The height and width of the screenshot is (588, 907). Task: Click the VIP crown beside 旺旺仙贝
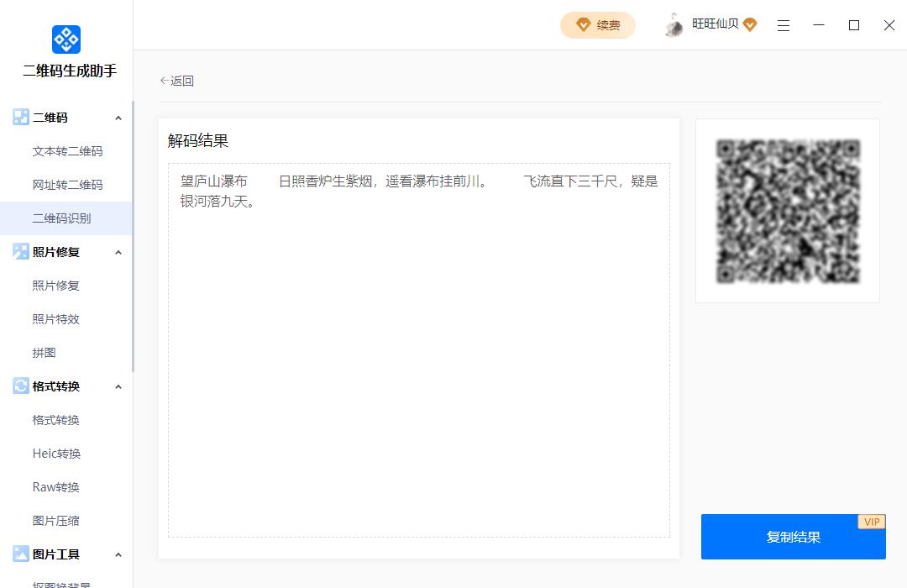[750, 25]
